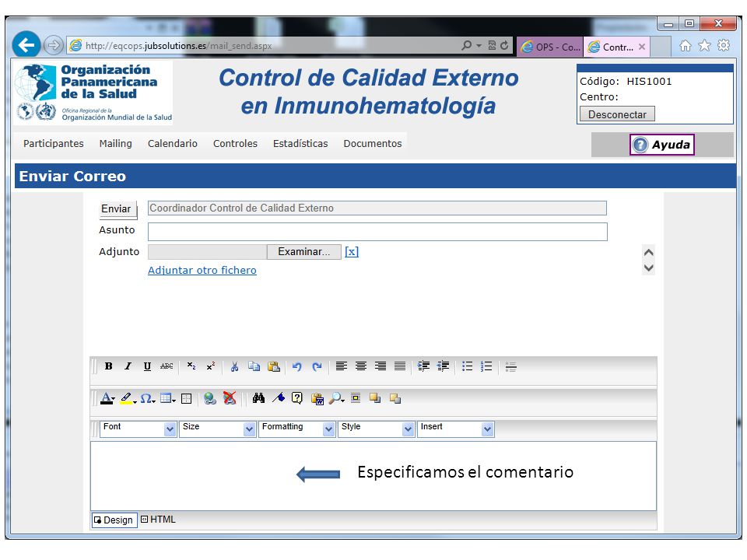
Task: Decrease paragraph indent
Action: 443,366
